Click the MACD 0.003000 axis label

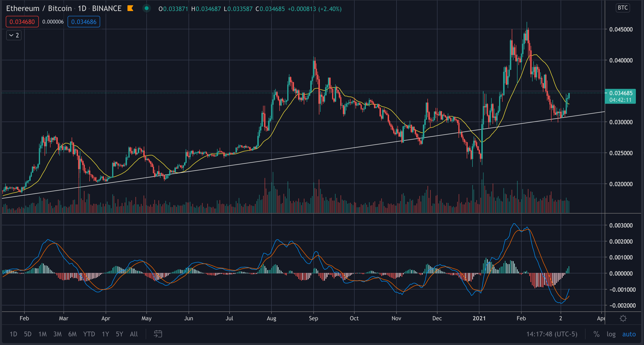point(621,225)
